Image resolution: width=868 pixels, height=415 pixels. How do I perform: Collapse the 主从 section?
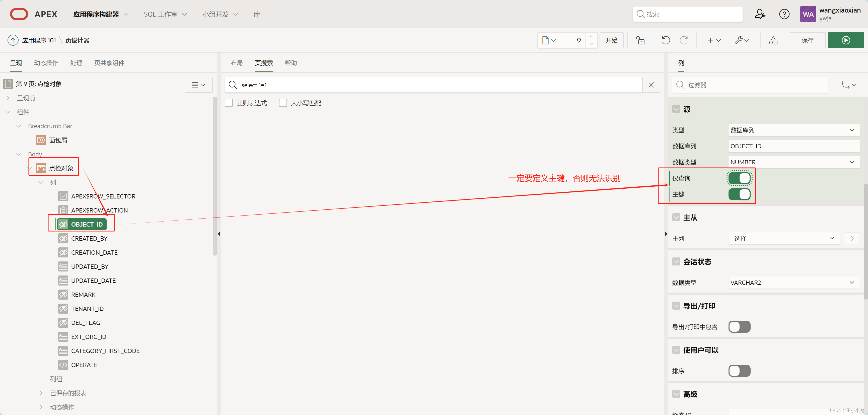(x=676, y=218)
